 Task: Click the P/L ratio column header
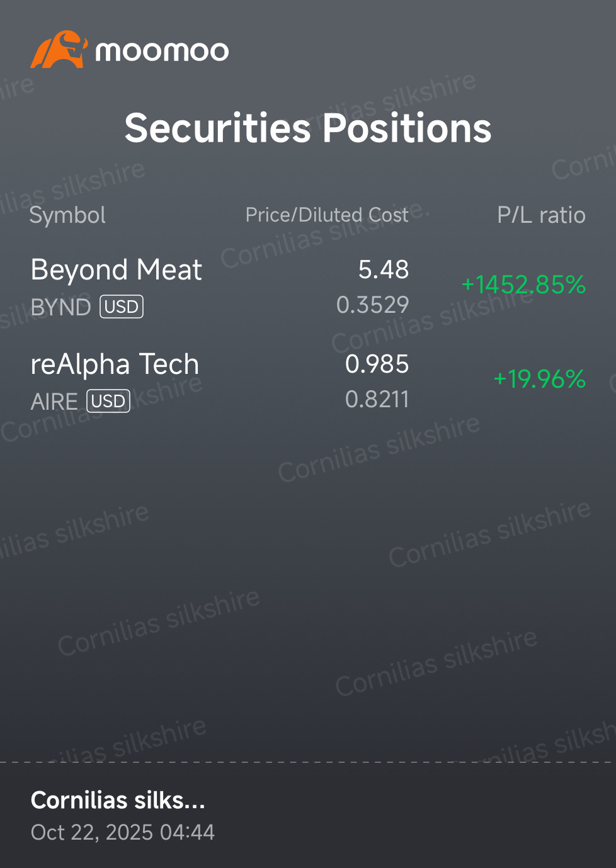pyautogui.click(x=541, y=215)
